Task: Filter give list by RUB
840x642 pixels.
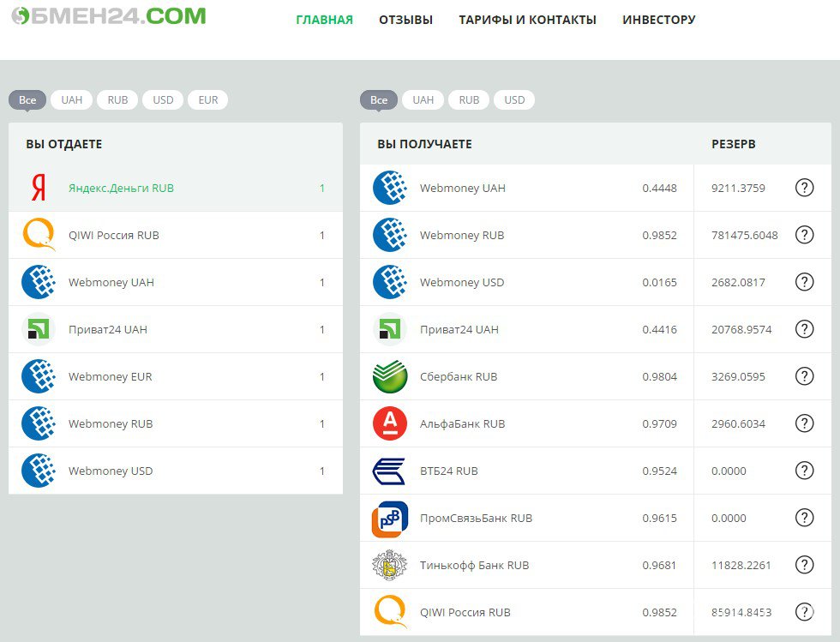Action: click(117, 99)
